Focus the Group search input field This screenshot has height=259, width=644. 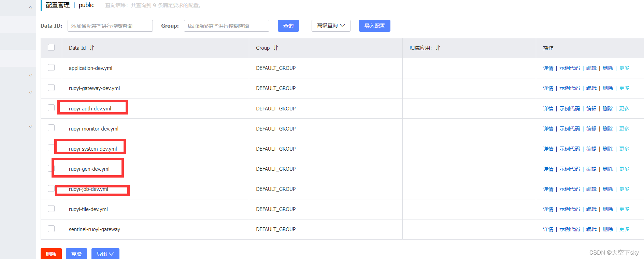(x=226, y=26)
